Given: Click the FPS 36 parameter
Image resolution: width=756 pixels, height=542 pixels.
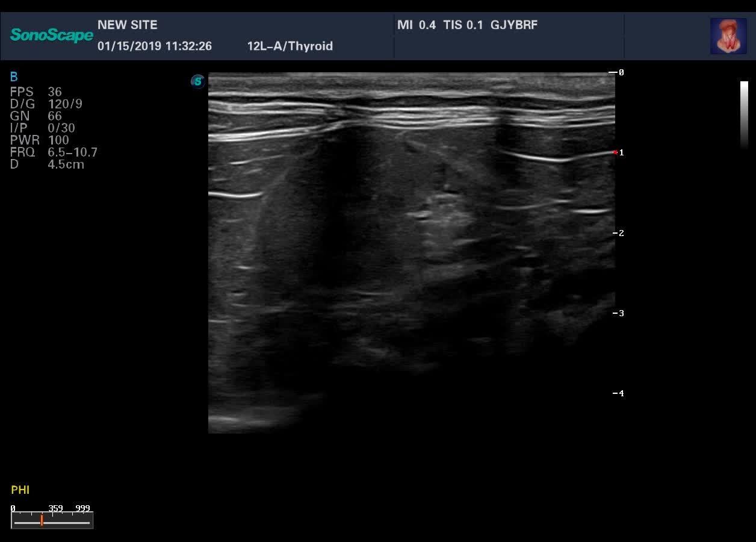Looking at the screenshot, I should click(36, 92).
